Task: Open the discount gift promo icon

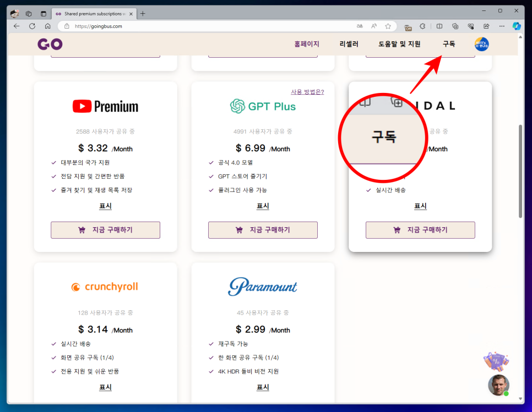Action: tap(496, 361)
